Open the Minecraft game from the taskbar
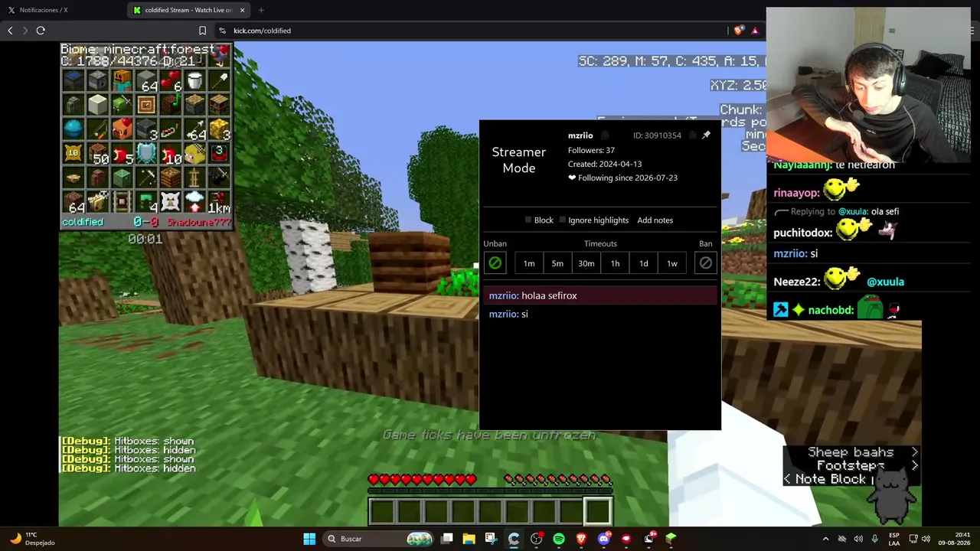The image size is (980, 551). click(671, 539)
